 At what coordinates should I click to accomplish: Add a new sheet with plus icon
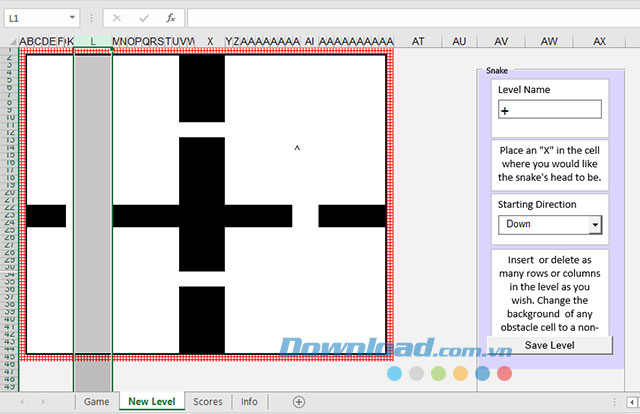298,401
